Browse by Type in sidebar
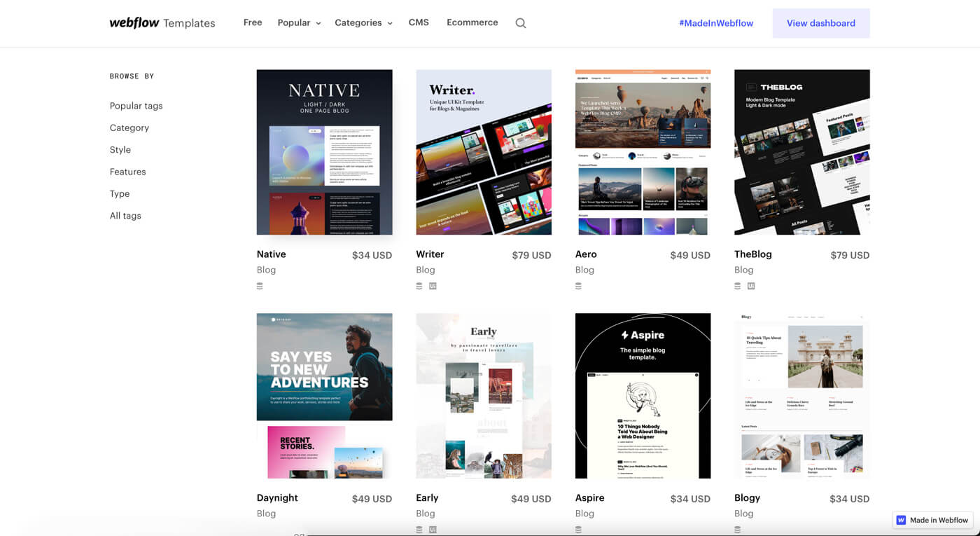 (120, 194)
